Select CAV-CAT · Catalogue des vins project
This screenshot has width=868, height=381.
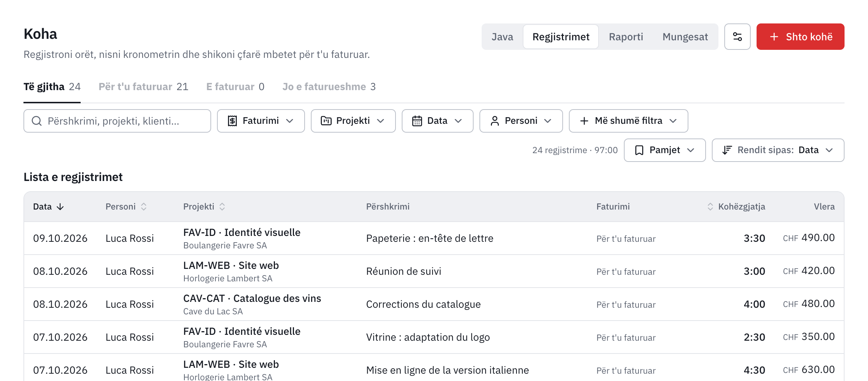(x=252, y=299)
